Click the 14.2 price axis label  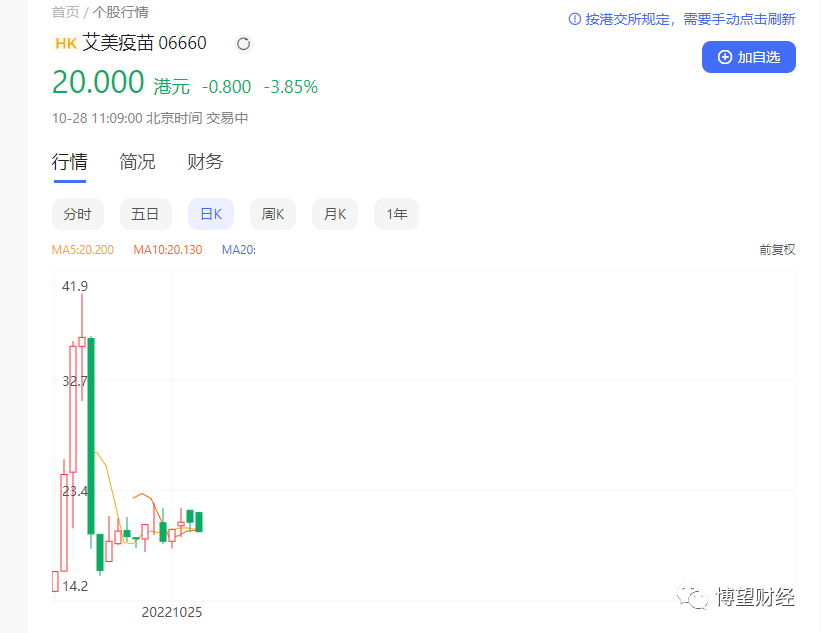tap(75, 586)
